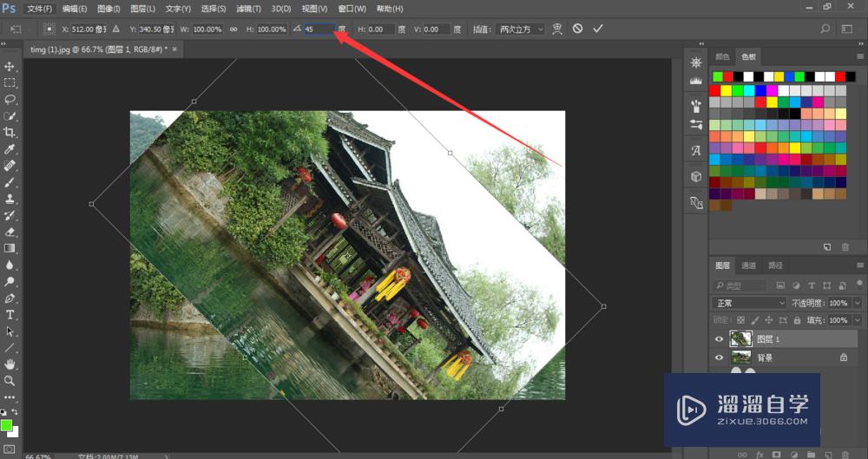Open the blend mode dropdown 正常
Screen dimensions: 868x459
pyautogui.click(x=748, y=303)
